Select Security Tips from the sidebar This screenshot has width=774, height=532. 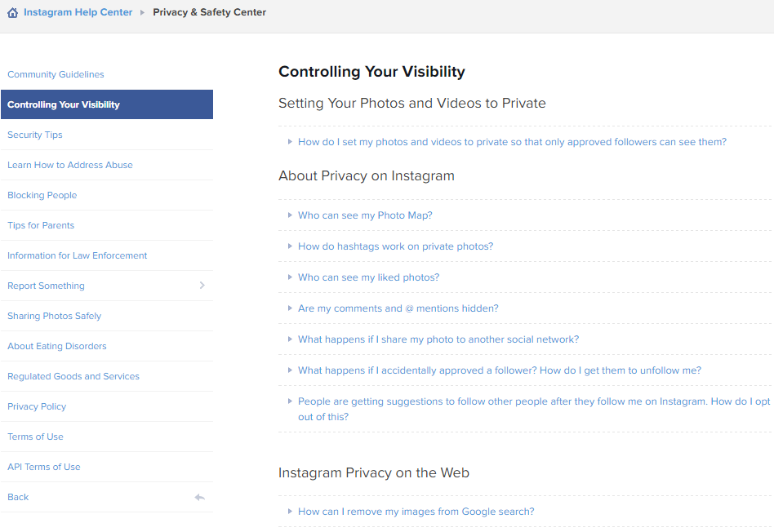(x=35, y=135)
